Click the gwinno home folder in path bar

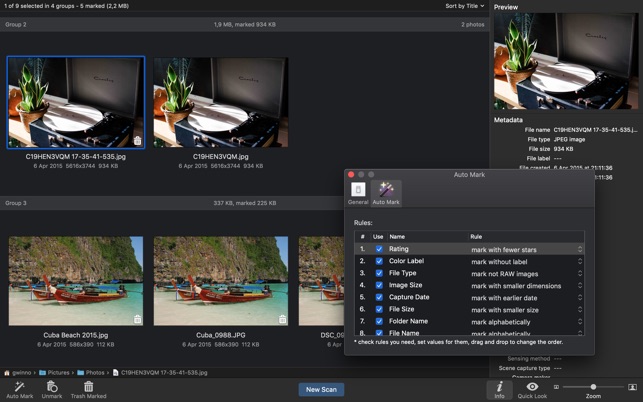17,372
